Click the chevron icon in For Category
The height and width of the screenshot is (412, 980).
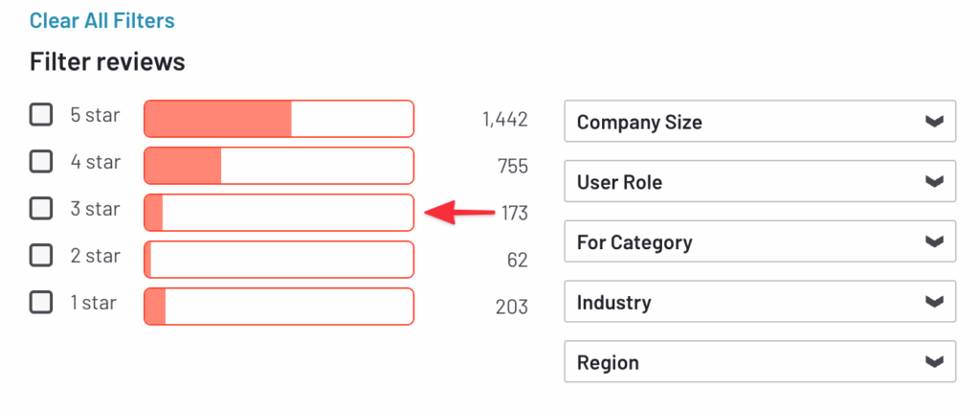(935, 242)
